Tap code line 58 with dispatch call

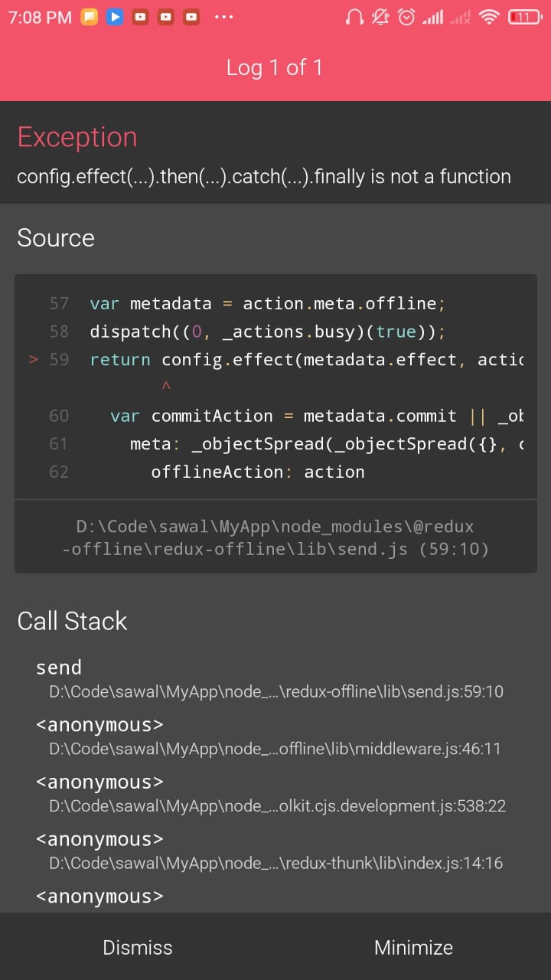pos(268,332)
